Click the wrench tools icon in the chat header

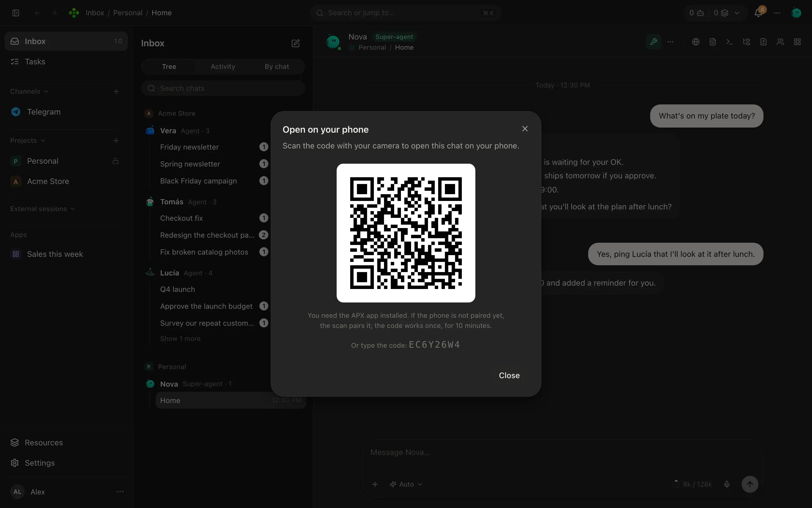tap(653, 42)
